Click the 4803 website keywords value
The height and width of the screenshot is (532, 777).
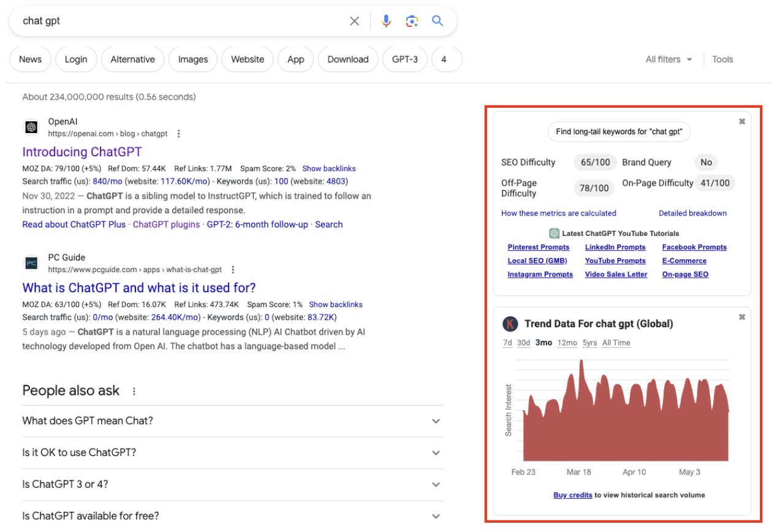coord(336,181)
